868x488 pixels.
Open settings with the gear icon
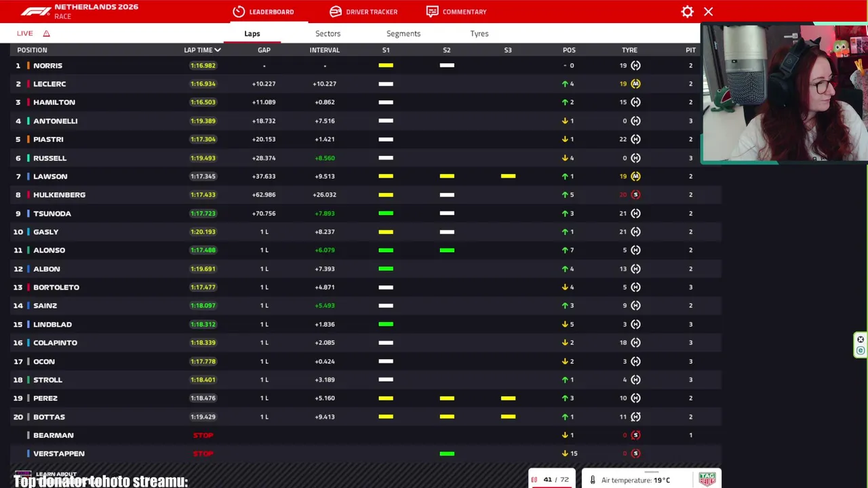tap(688, 12)
